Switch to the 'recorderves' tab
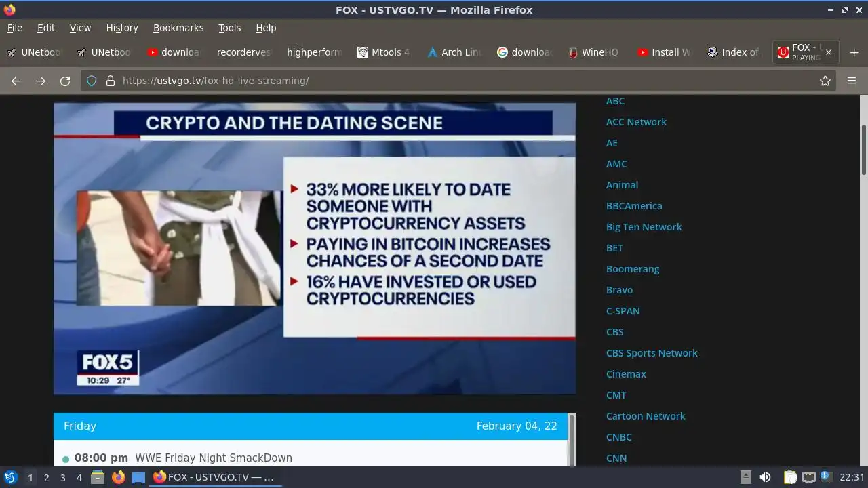The width and height of the screenshot is (868, 488). pos(243,52)
